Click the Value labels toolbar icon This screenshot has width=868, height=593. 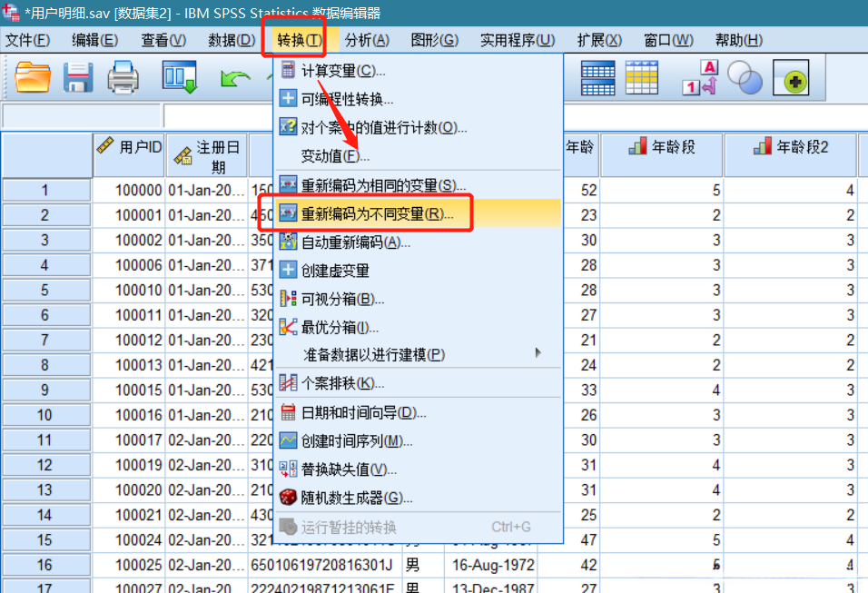[700, 77]
